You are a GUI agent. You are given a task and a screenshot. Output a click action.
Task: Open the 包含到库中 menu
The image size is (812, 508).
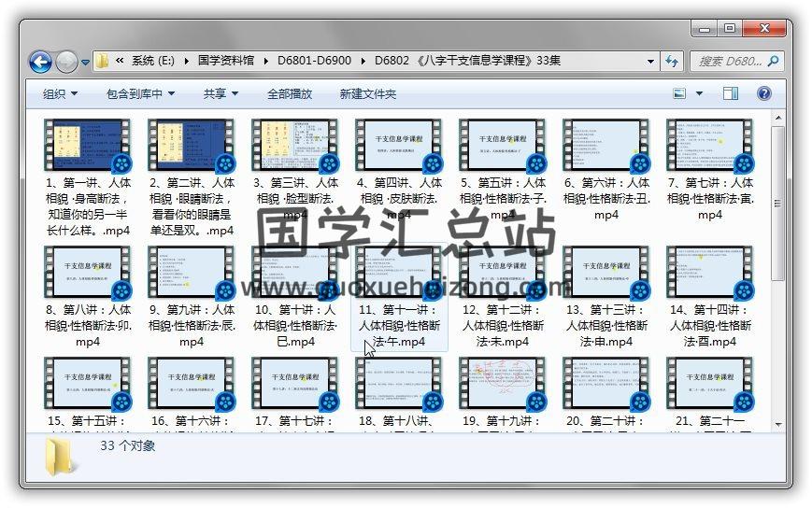pos(140,93)
